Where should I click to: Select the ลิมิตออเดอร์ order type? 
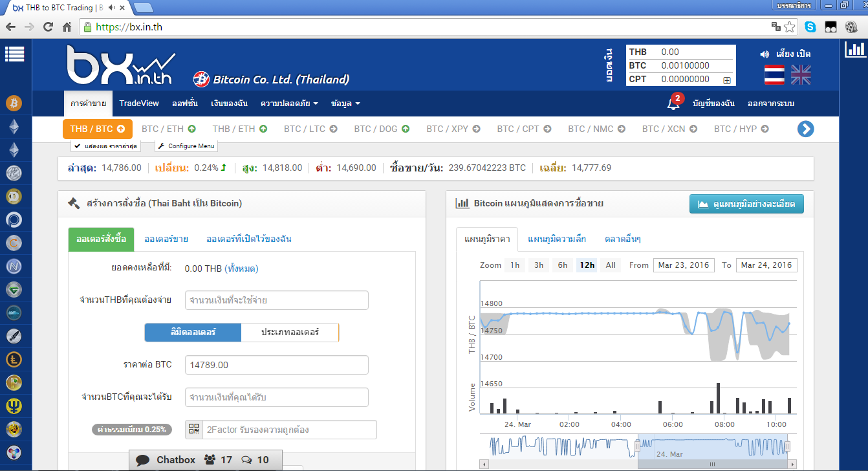pos(193,333)
